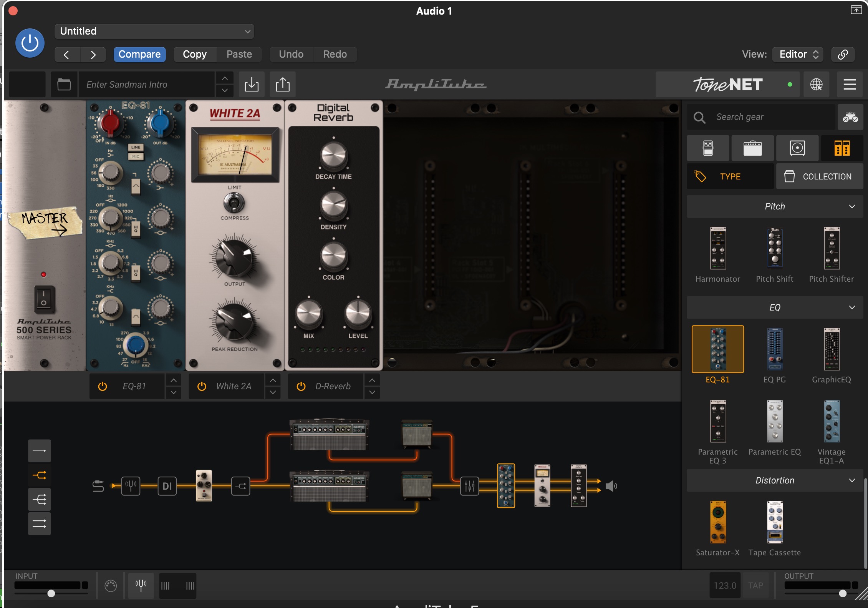Click the Copy button
Screen dimensions: 868x608
[195, 55]
